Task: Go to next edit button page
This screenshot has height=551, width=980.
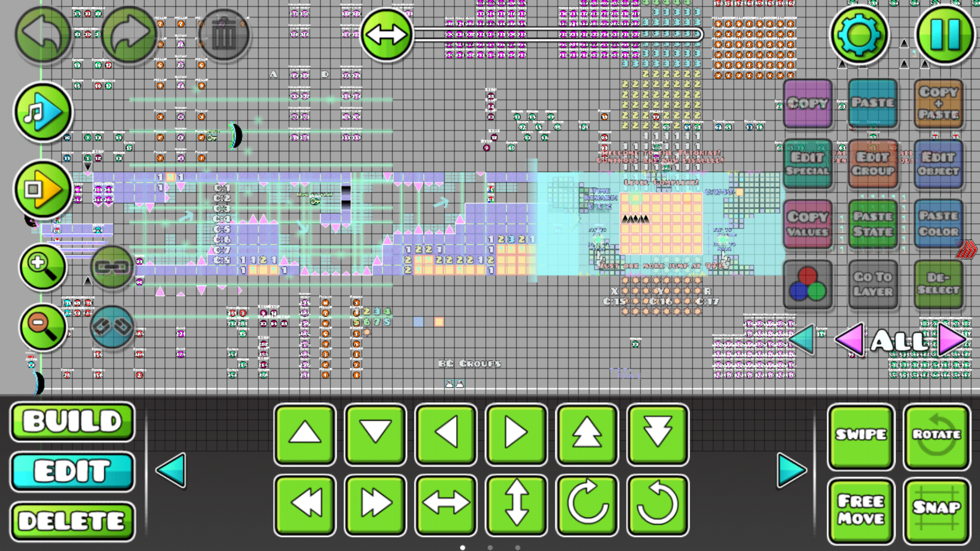Action: tap(792, 471)
